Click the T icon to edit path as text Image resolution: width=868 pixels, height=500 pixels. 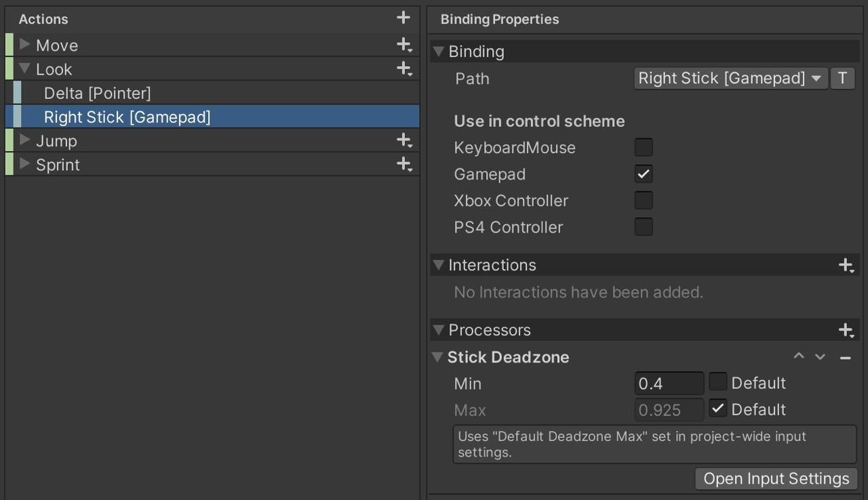(x=842, y=78)
